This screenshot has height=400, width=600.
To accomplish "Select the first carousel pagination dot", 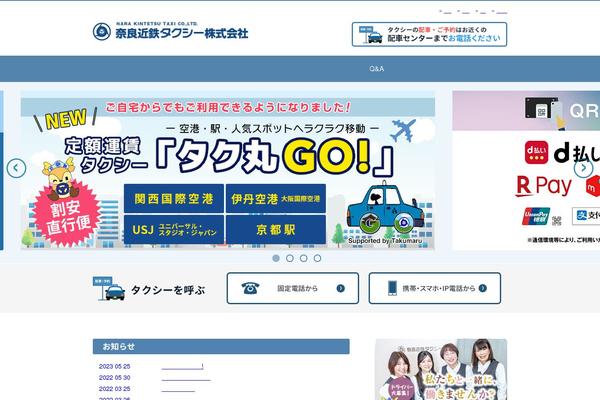I will [276, 258].
